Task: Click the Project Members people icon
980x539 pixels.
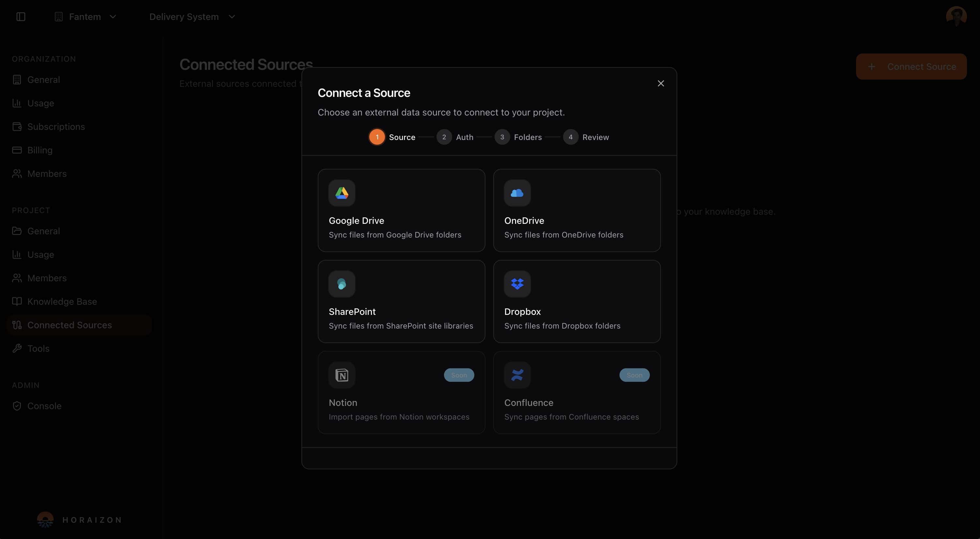Action: tap(17, 278)
